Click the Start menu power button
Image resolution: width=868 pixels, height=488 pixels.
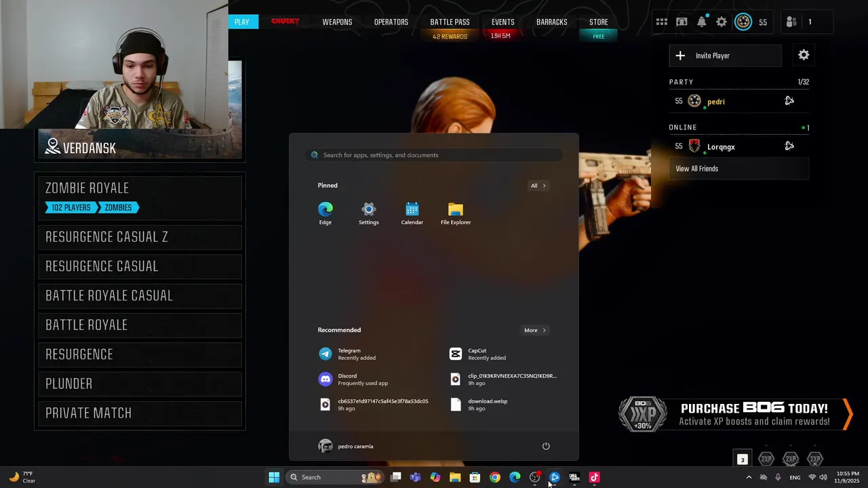[x=546, y=446]
